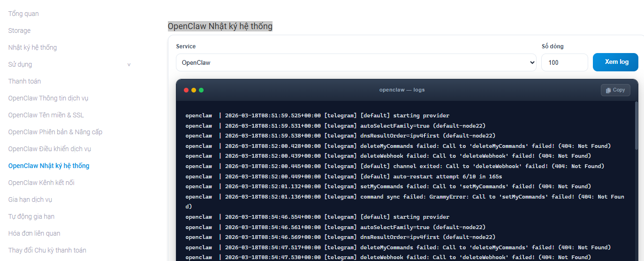Click log line 08:52:00.439 deleteWebhook failed

(x=388, y=156)
